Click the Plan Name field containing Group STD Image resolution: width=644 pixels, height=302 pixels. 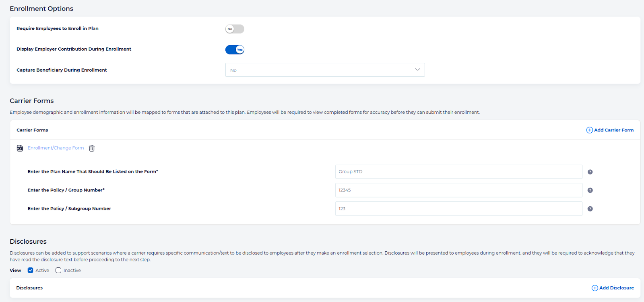tap(458, 172)
